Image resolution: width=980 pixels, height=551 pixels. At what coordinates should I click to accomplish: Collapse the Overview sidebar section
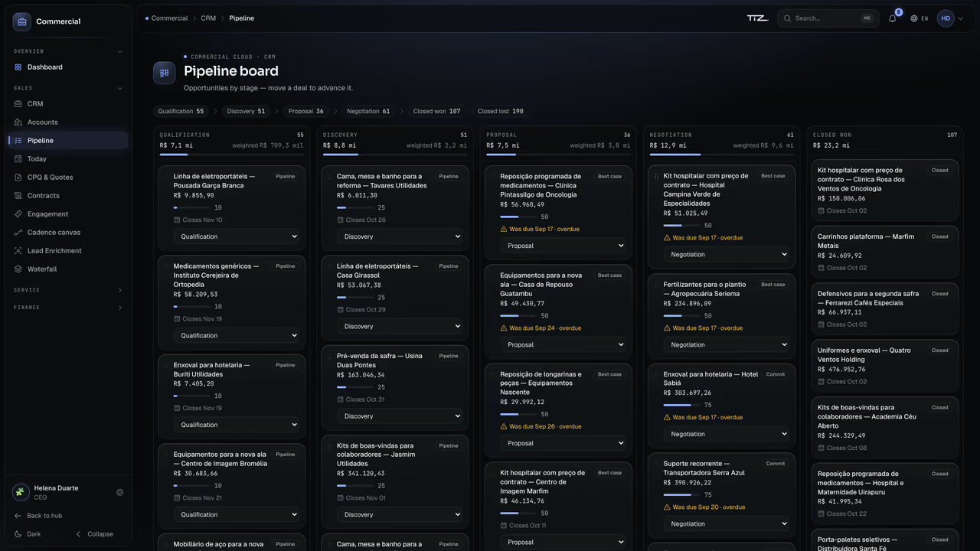68,52
